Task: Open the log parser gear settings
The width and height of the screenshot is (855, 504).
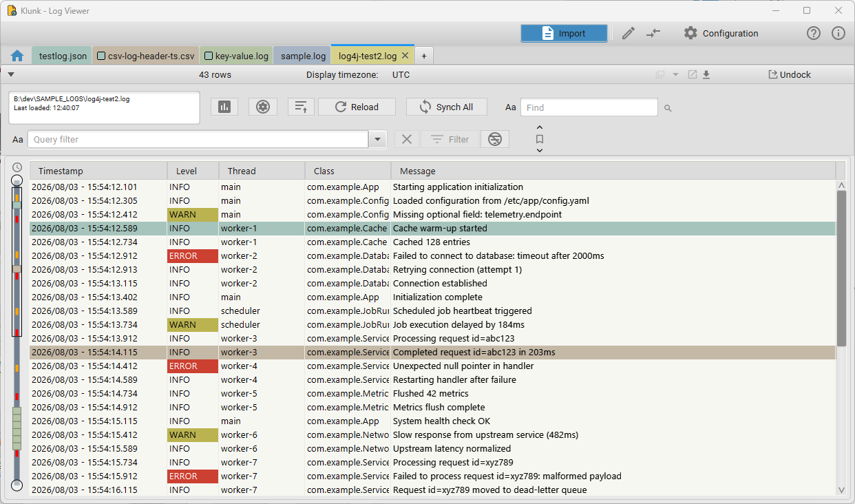Action: tap(262, 107)
